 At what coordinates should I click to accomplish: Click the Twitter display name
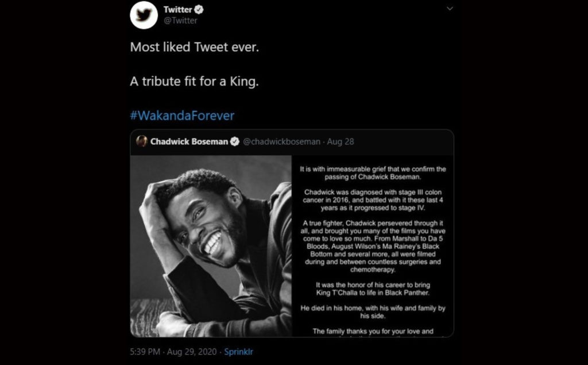[x=177, y=10]
